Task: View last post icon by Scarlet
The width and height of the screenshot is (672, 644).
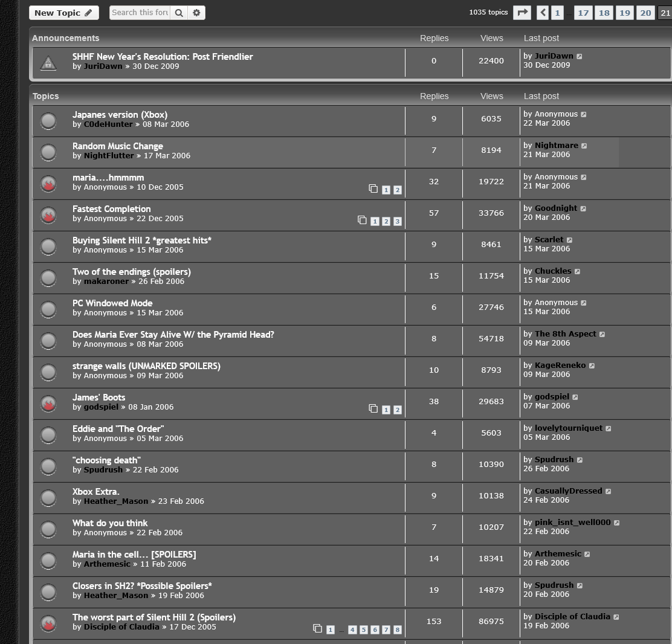Action: pos(570,240)
